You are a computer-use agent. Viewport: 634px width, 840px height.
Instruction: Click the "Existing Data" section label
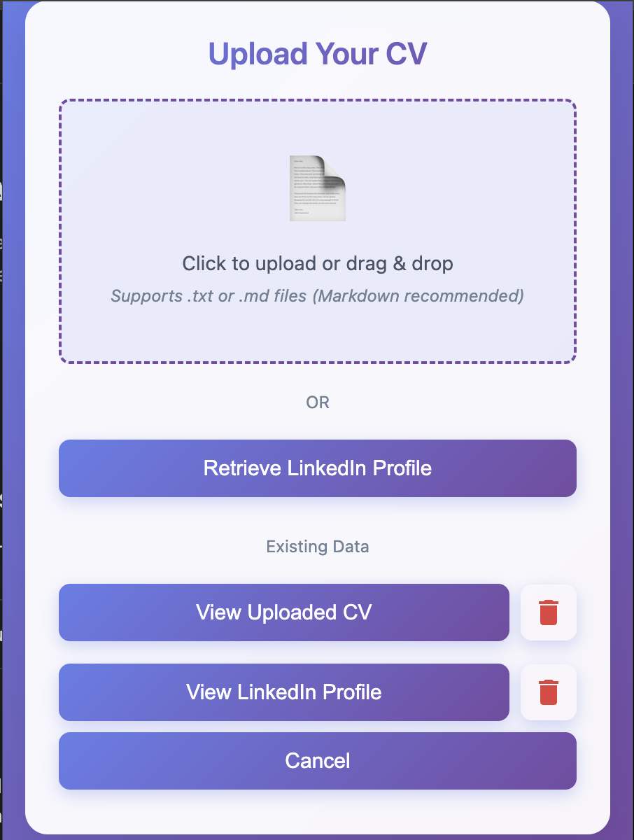pyautogui.click(x=318, y=547)
